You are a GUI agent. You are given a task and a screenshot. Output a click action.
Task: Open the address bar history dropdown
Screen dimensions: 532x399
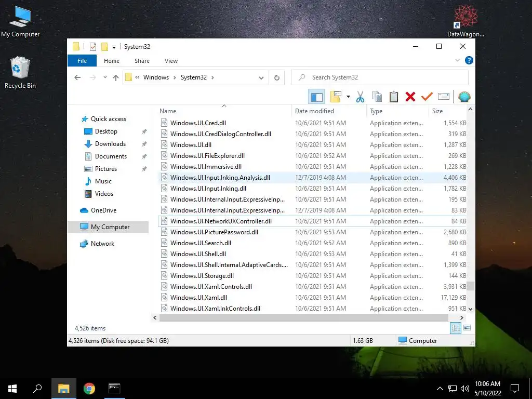[x=261, y=78]
